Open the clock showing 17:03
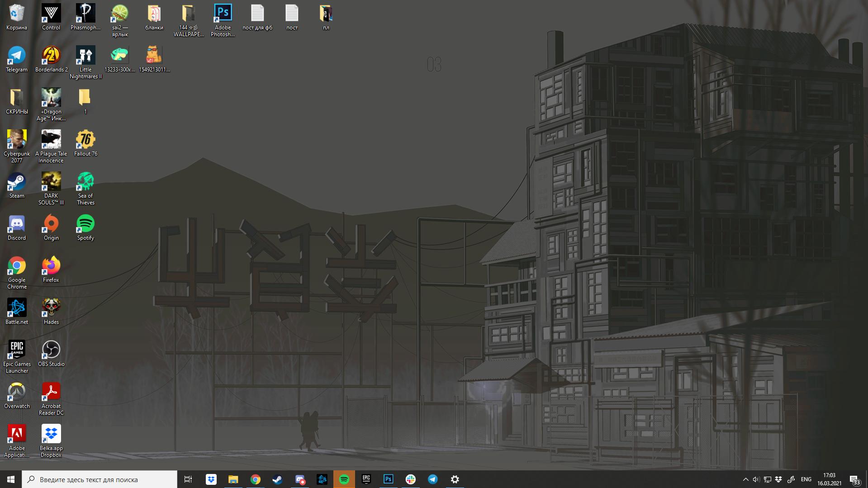868x488 pixels. pyautogui.click(x=829, y=479)
